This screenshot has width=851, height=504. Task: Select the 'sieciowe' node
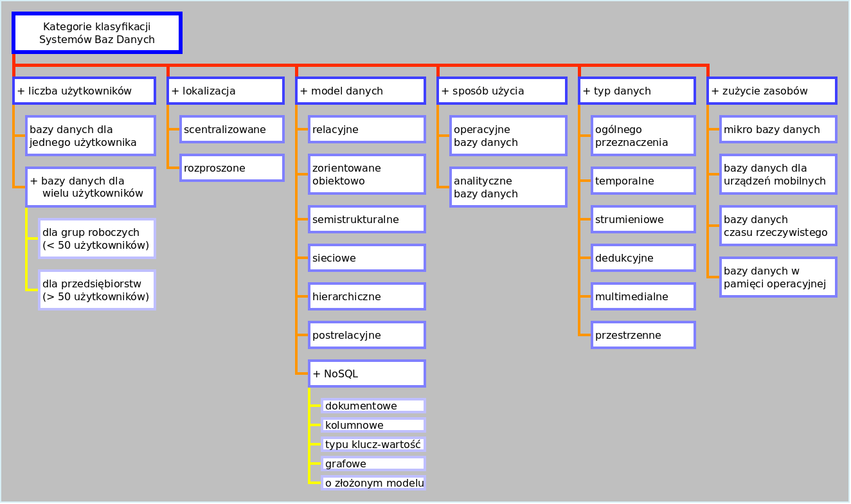[x=367, y=258]
